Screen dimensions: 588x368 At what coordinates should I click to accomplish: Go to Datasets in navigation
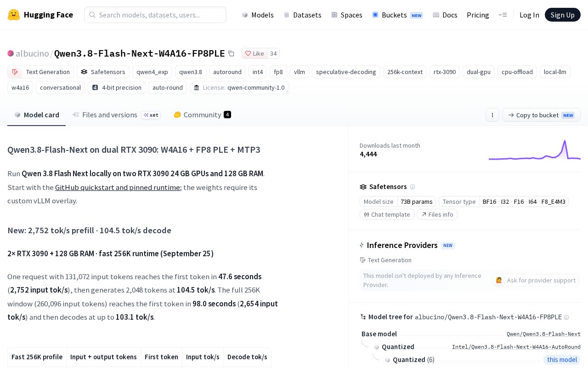tap(302, 15)
